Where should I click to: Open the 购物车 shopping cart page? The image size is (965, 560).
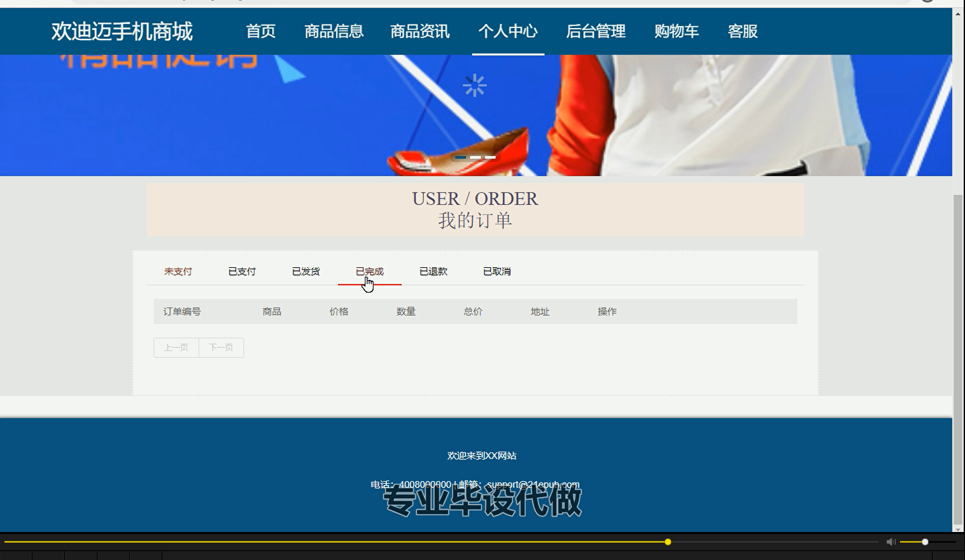677,31
